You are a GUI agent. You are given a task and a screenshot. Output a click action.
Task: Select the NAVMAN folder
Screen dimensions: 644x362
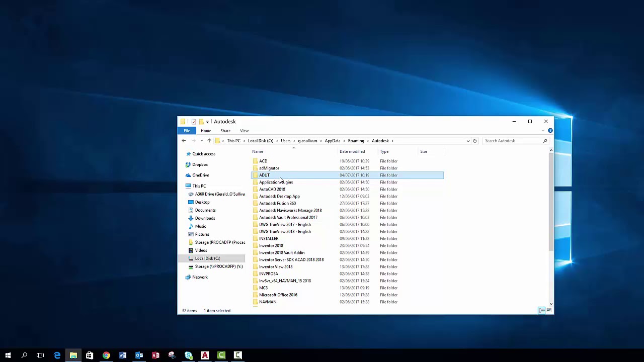268,302
